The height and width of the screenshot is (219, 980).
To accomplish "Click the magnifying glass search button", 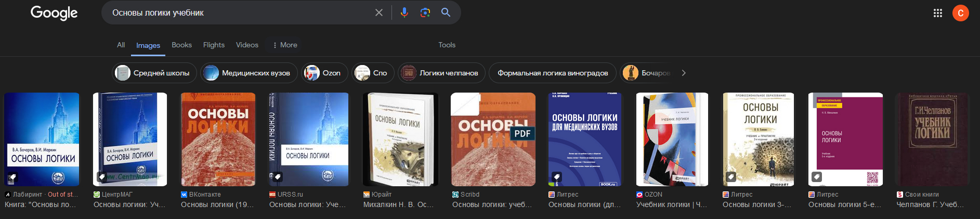I will tap(446, 12).
